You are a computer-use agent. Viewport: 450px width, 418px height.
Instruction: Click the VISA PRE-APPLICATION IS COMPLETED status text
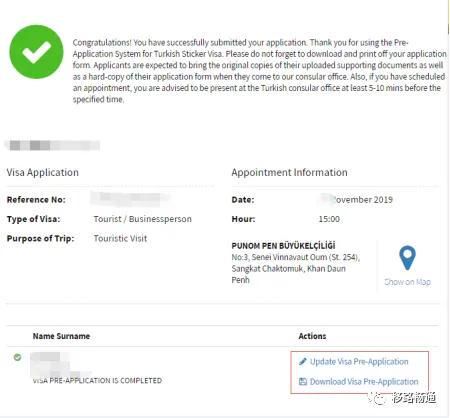(x=97, y=380)
